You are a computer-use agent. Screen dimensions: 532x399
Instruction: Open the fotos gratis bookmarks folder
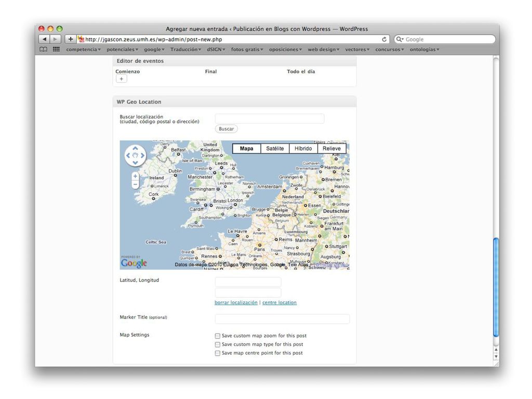pos(247,49)
